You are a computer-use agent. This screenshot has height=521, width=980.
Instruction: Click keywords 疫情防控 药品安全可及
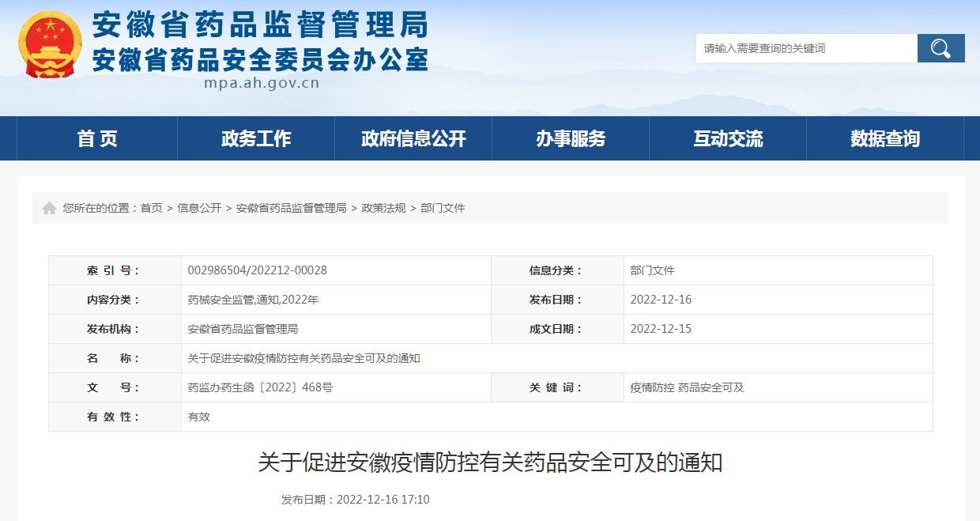click(687, 387)
